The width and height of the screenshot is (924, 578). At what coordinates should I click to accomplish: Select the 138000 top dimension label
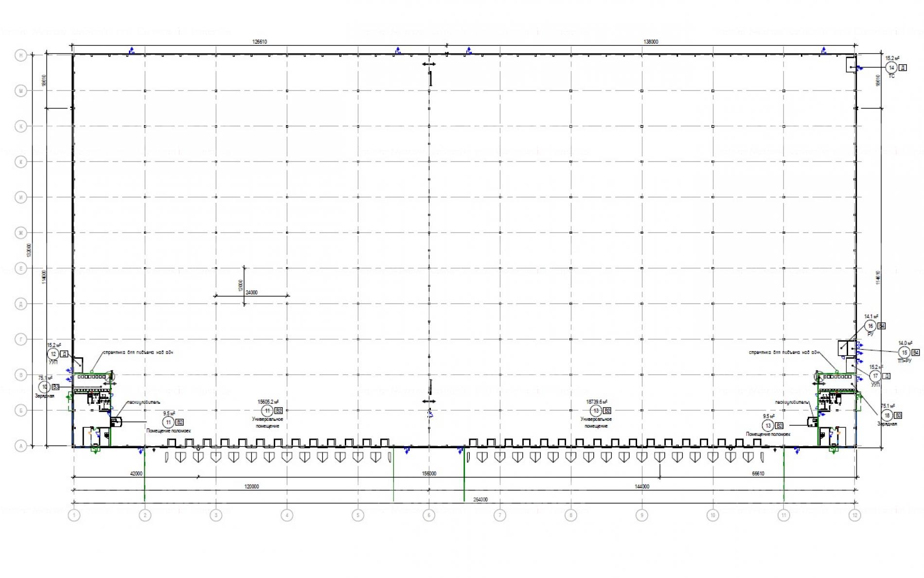point(651,42)
